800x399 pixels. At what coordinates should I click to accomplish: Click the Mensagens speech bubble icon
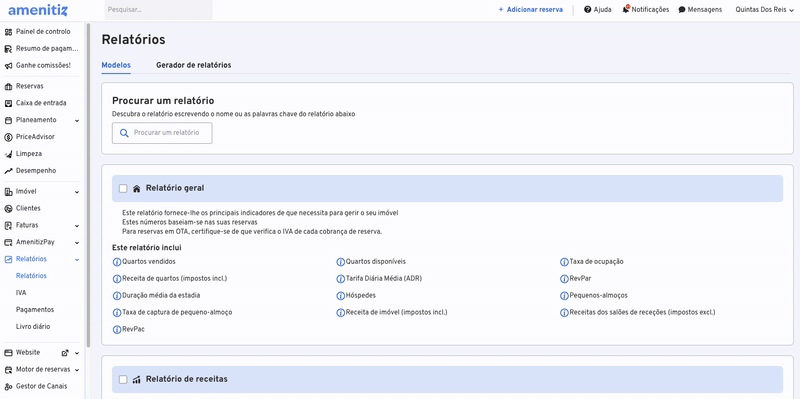tap(682, 10)
